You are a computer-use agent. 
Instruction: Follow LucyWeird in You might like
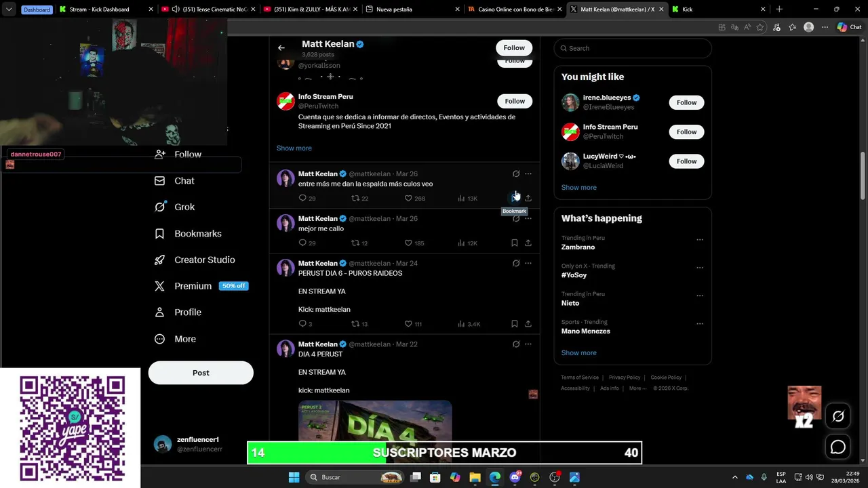tap(686, 161)
